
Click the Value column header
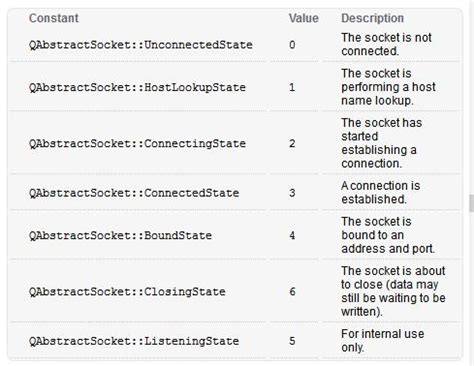click(304, 18)
